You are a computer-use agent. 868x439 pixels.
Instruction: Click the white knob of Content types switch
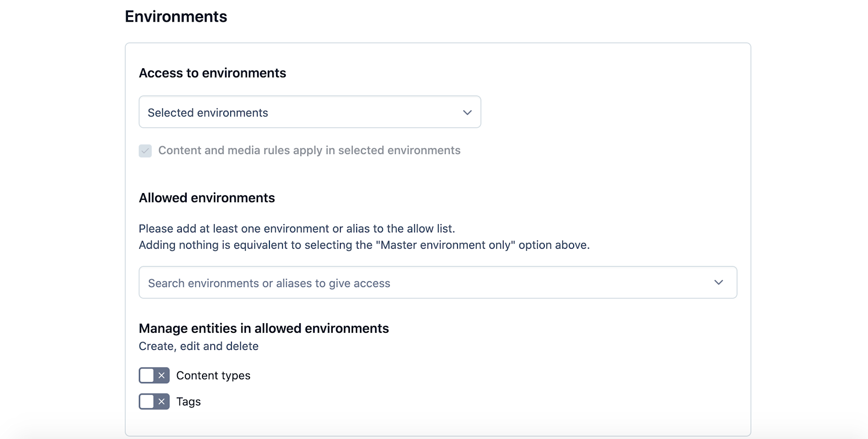pyautogui.click(x=147, y=375)
